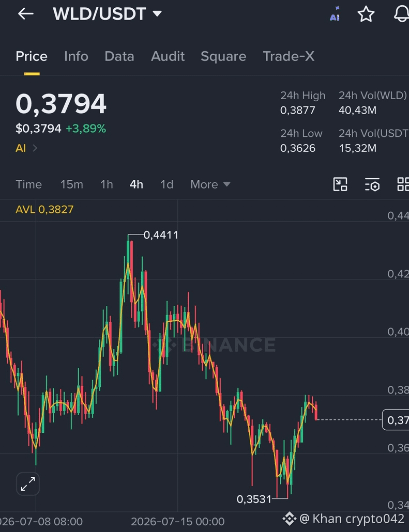The width and height of the screenshot is (409, 532).
Task: Click the 24h High value 0,3877
Action: point(298,110)
